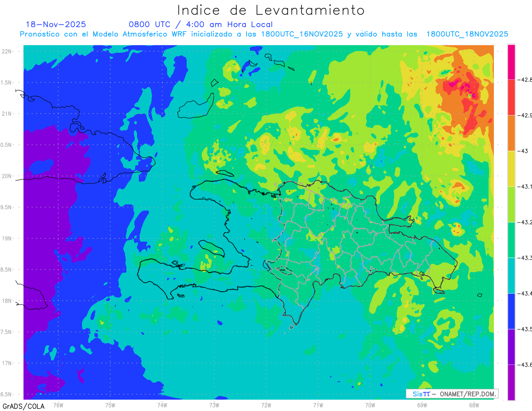Image resolution: width=532 pixels, height=411 pixels.
Task: Pick the orange colorbar swatch above -43
Action: 511,133
